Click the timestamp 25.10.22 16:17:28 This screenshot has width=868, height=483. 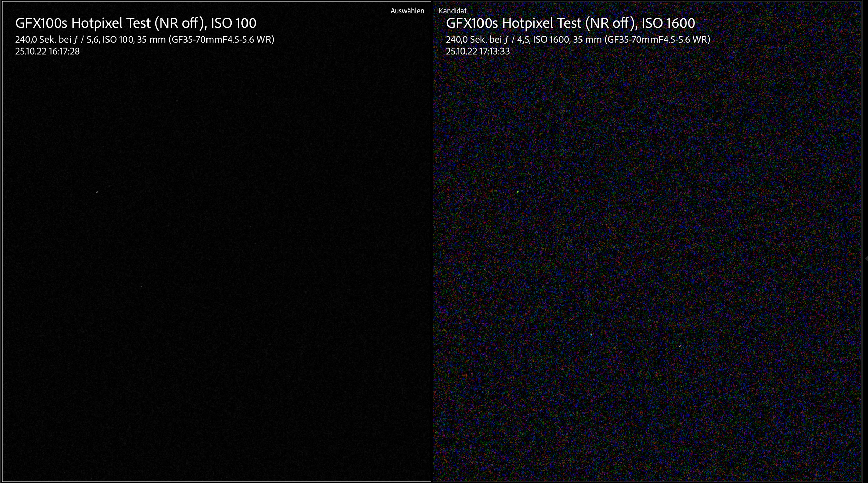coord(47,51)
